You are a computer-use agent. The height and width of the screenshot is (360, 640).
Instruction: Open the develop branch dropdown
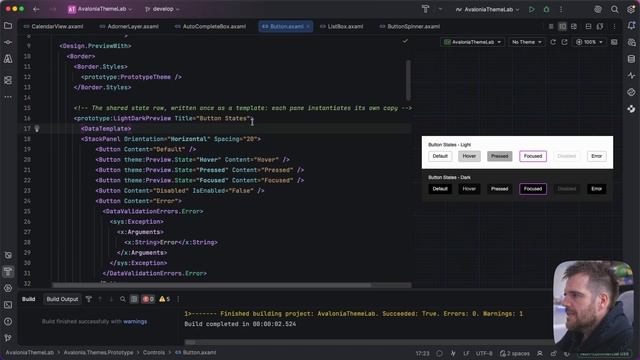(162, 9)
